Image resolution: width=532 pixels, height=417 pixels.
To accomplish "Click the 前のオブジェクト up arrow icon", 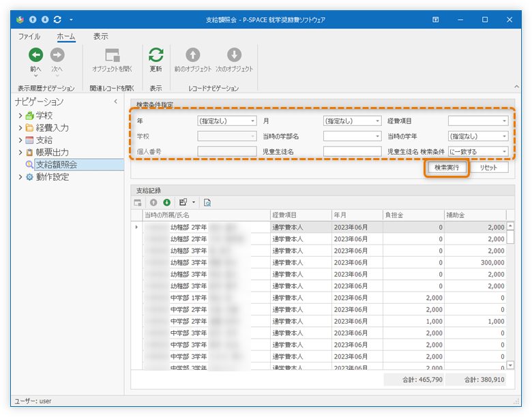I will (x=193, y=55).
